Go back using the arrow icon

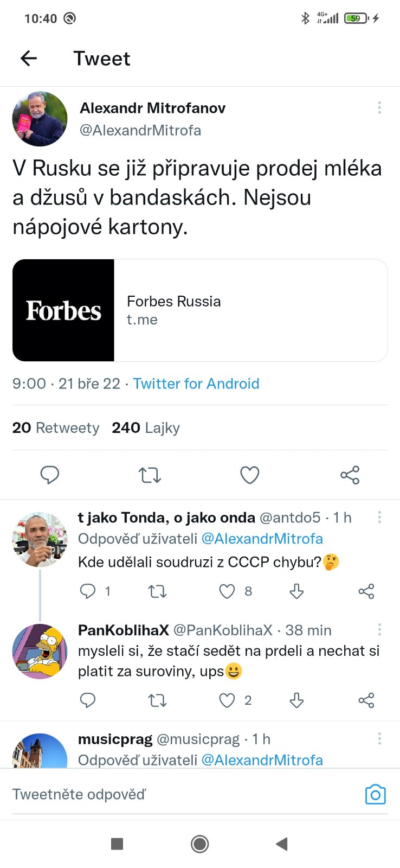[x=29, y=58]
